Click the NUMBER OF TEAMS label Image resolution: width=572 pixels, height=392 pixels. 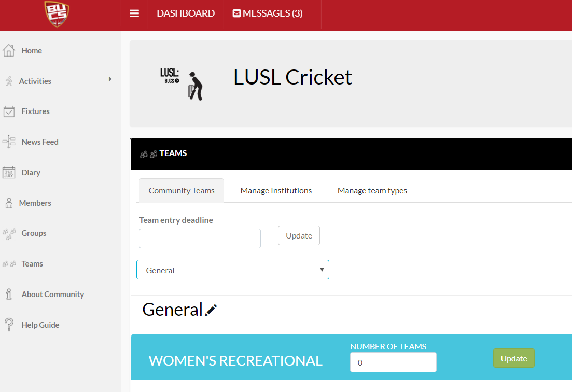pos(388,346)
